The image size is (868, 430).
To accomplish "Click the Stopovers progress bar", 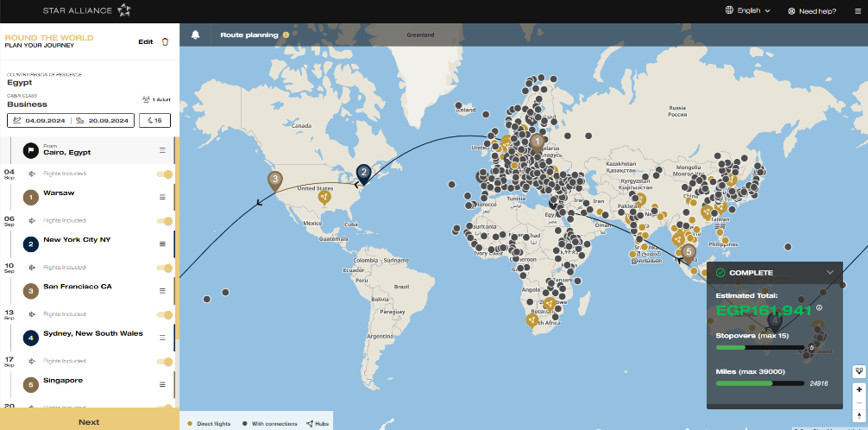I will 759,348.
